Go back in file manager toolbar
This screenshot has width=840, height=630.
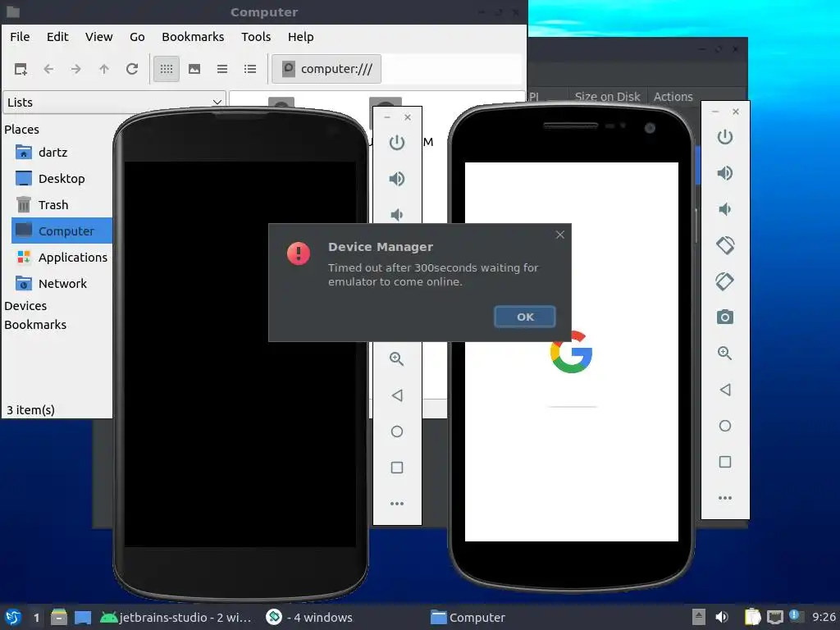pyautogui.click(x=48, y=69)
